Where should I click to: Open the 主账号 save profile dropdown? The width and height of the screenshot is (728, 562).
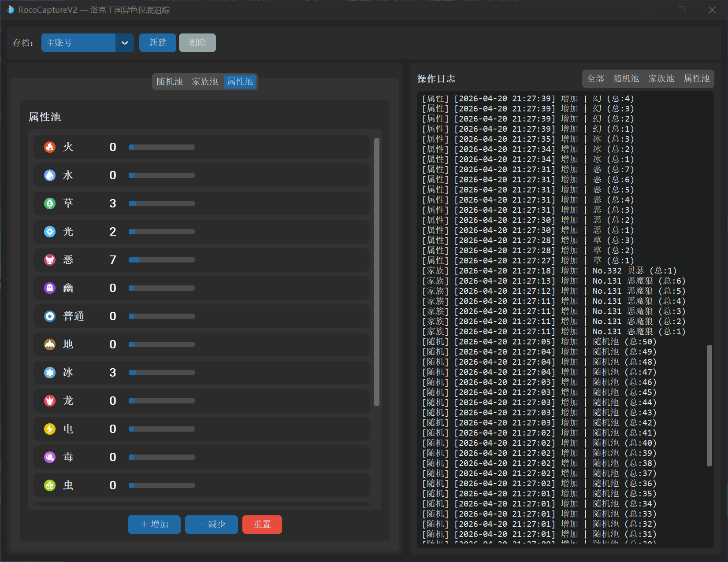(x=78, y=43)
